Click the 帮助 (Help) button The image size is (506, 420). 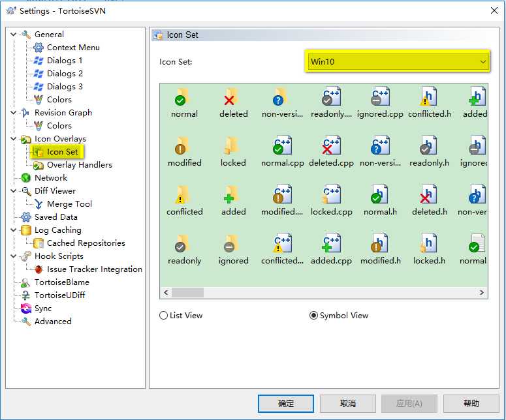(x=471, y=403)
